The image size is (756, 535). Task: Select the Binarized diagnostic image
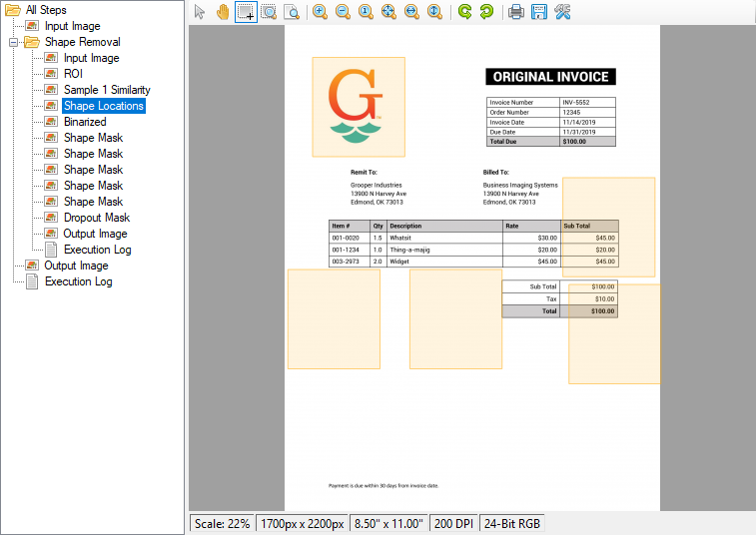(x=85, y=122)
